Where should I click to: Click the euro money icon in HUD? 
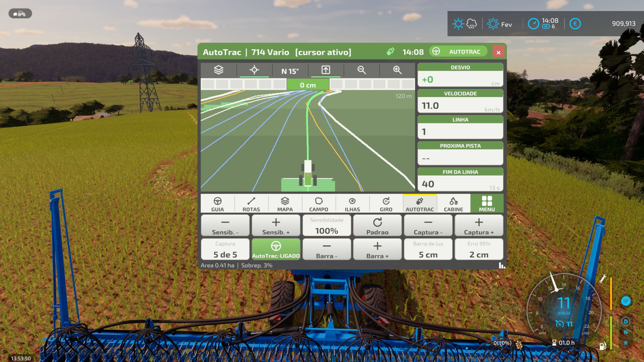575,24
